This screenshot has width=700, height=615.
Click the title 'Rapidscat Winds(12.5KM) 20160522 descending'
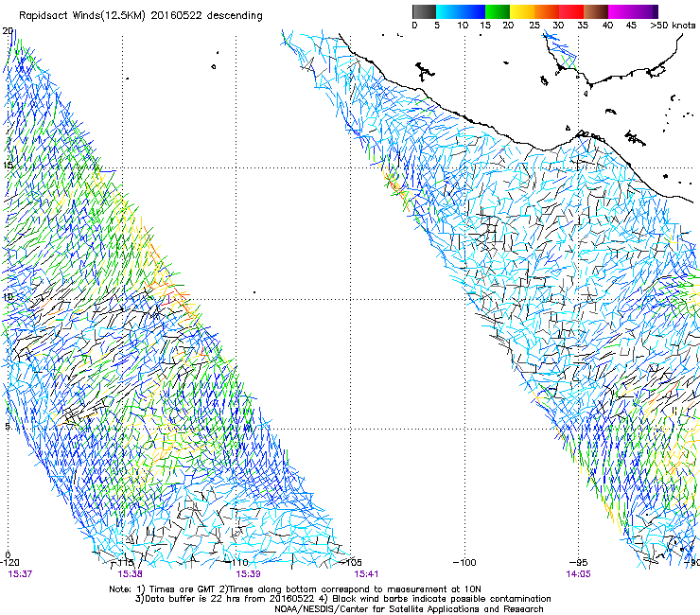pyautogui.click(x=141, y=16)
